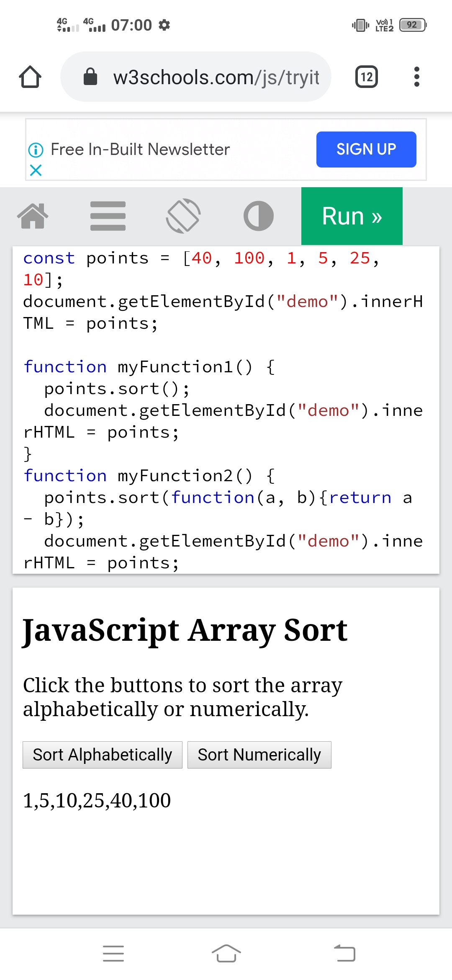Close the newsletter ad banner
The image size is (452, 980).
tap(36, 170)
